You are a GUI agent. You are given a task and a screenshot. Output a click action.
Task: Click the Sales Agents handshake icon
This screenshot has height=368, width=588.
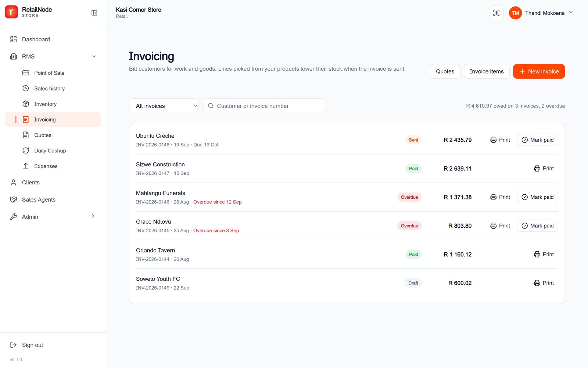pyautogui.click(x=14, y=199)
